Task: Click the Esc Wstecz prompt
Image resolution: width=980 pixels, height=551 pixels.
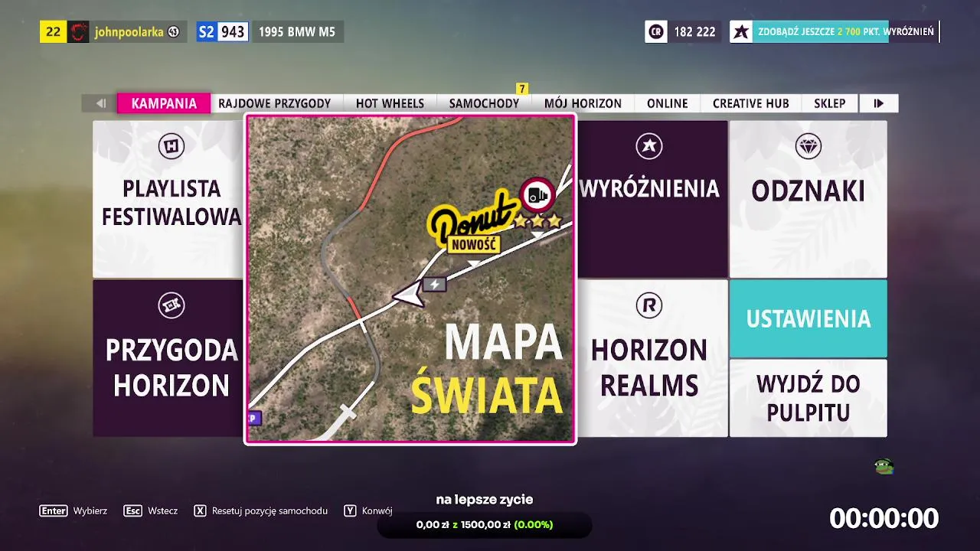Action: (151, 510)
